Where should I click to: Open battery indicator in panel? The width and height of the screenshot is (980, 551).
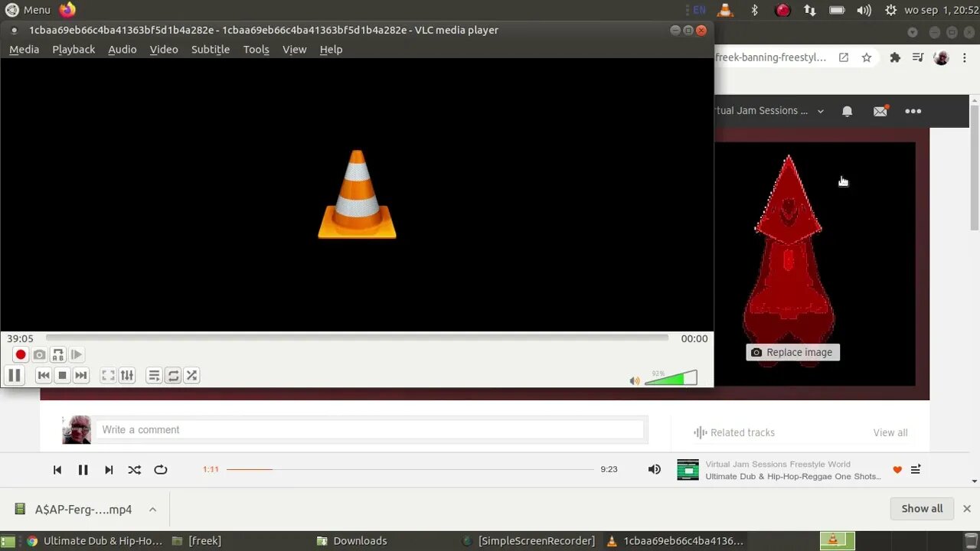[x=838, y=10]
